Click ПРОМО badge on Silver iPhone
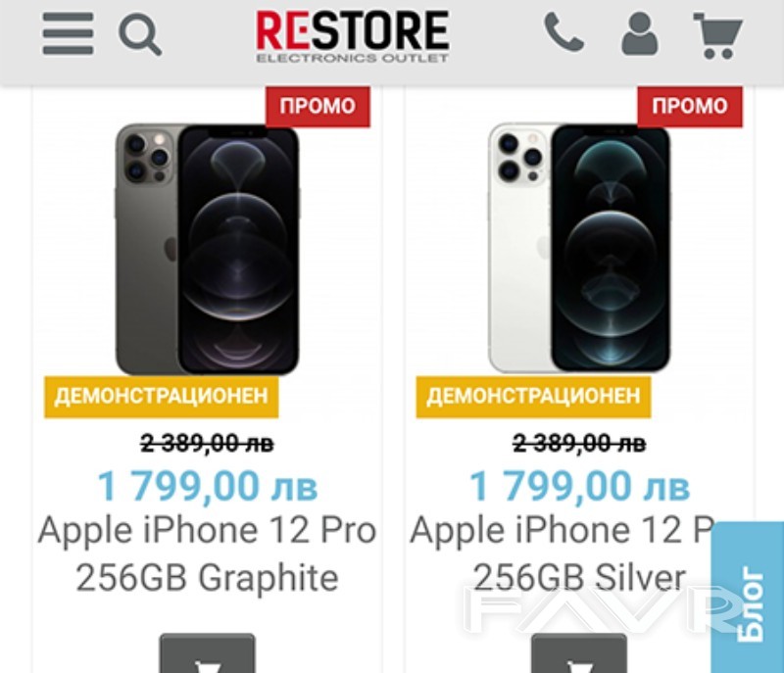 click(x=690, y=106)
